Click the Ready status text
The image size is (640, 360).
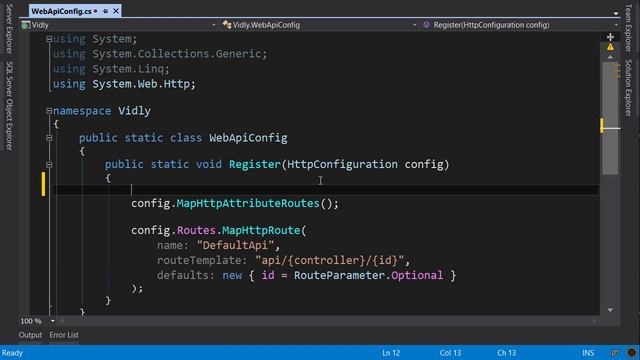12,353
